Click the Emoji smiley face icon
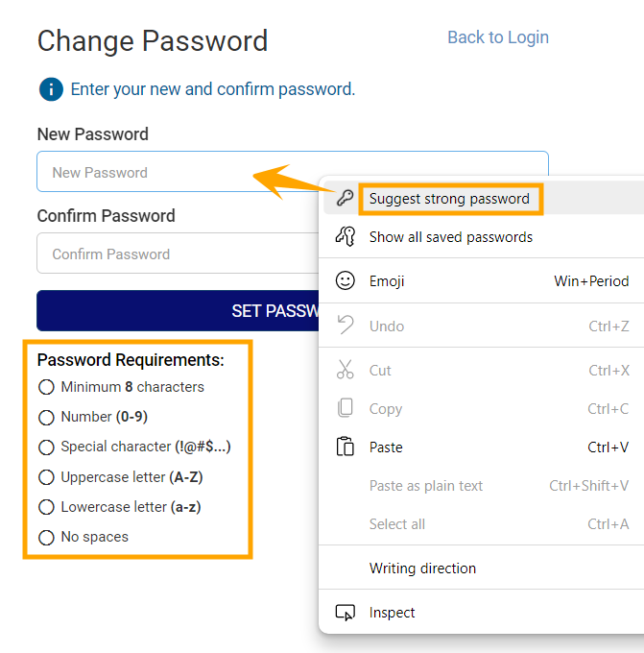The height and width of the screenshot is (653, 644). [x=345, y=281]
